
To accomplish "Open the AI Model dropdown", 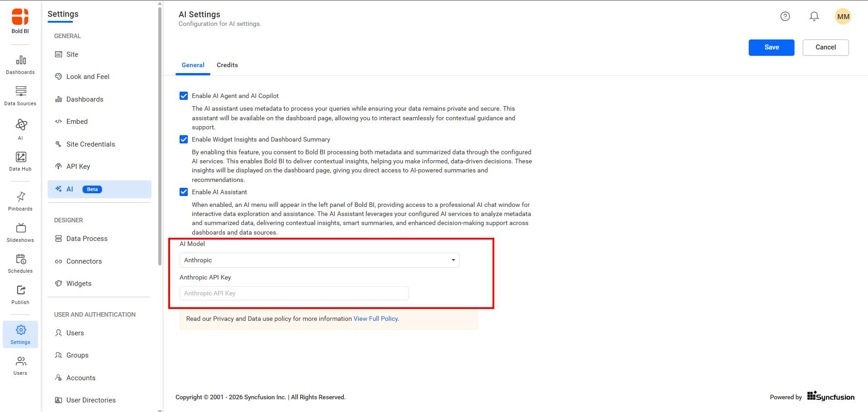I will click(x=320, y=260).
